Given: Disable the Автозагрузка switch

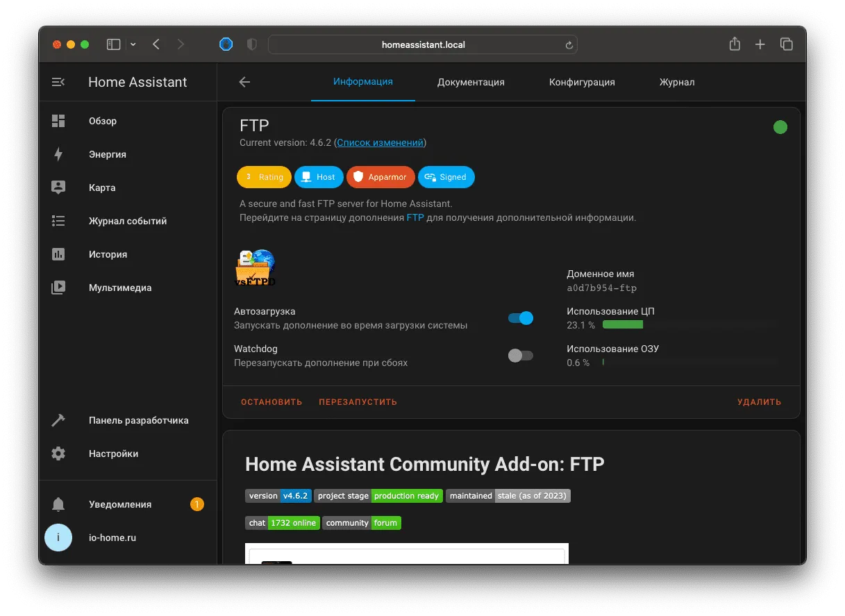Looking at the screenshot, I should pyautogui.click(x=521, y=318).
